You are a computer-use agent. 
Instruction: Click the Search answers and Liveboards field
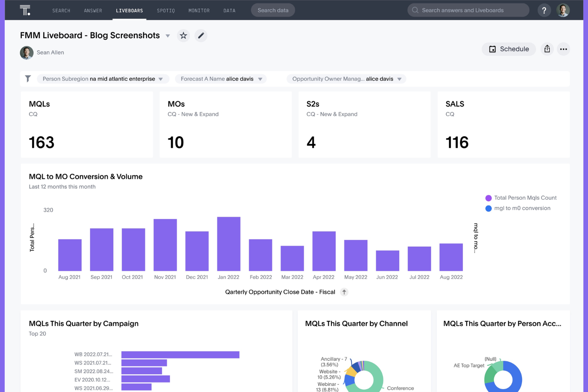click(468, 10)
